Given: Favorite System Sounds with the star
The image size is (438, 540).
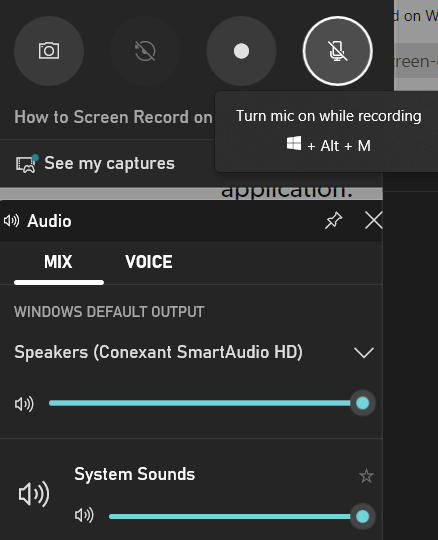Looking at the screenshot, I should coord(366,476).
